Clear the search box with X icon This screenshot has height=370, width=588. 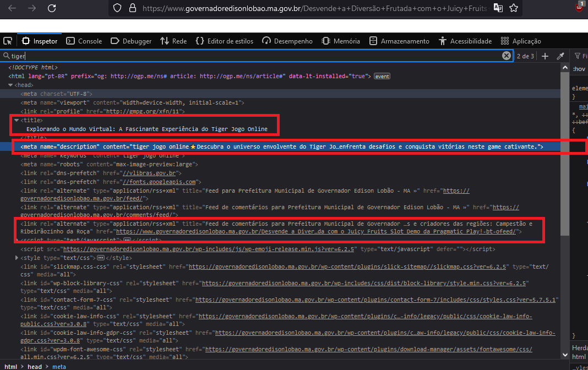pos(507,56)
